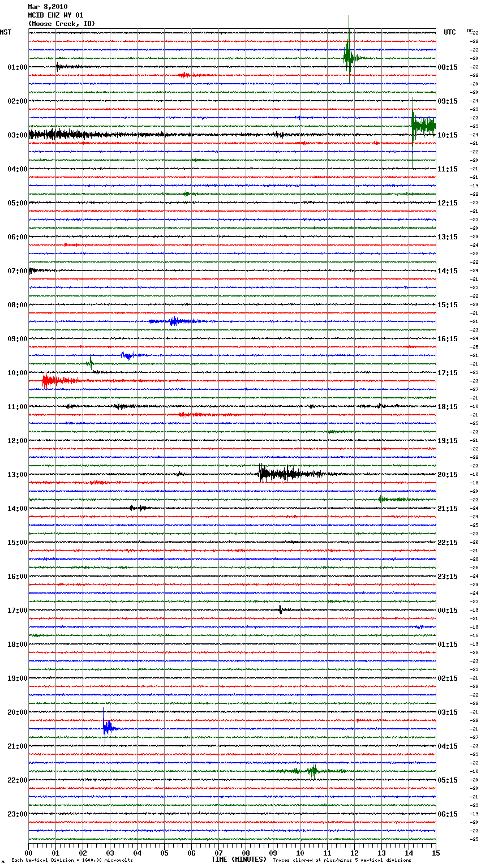Click the MST time zone header
Viewport: 481px width, 868px height.
click(x=6, y=32)
